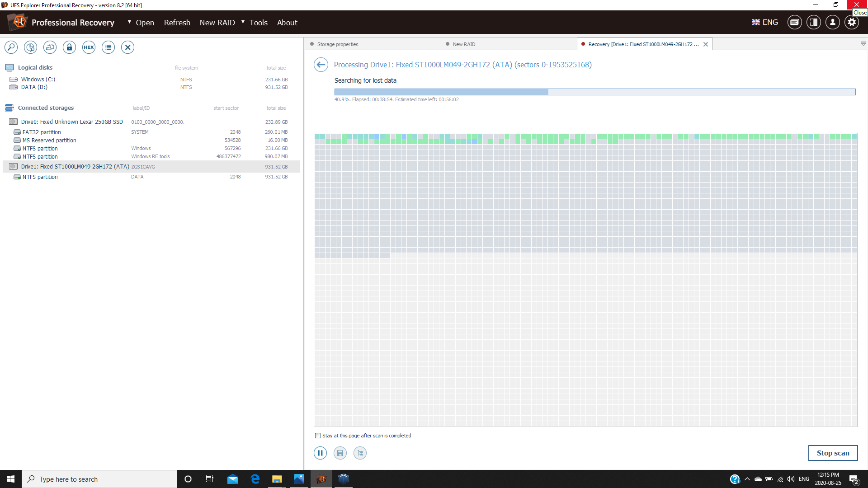Switch to the Storage properties tab

(337, 44)
